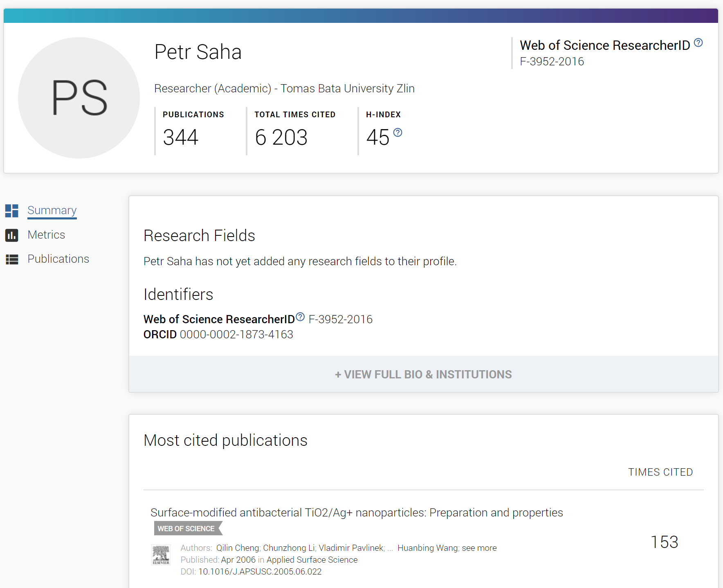
Task: Open author Chunzhong Li's profile
Action: pos(289,548)
